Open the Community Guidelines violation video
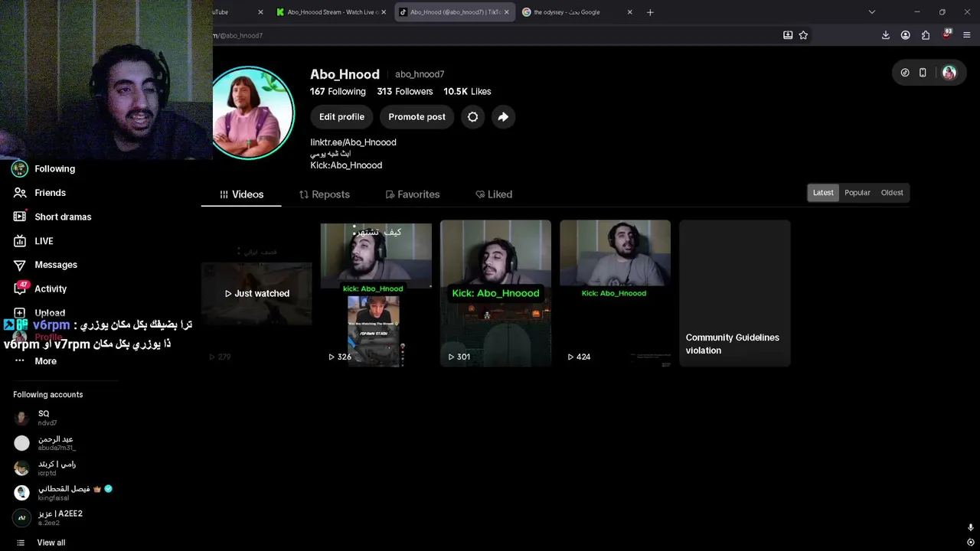 (x=734, y=294)
